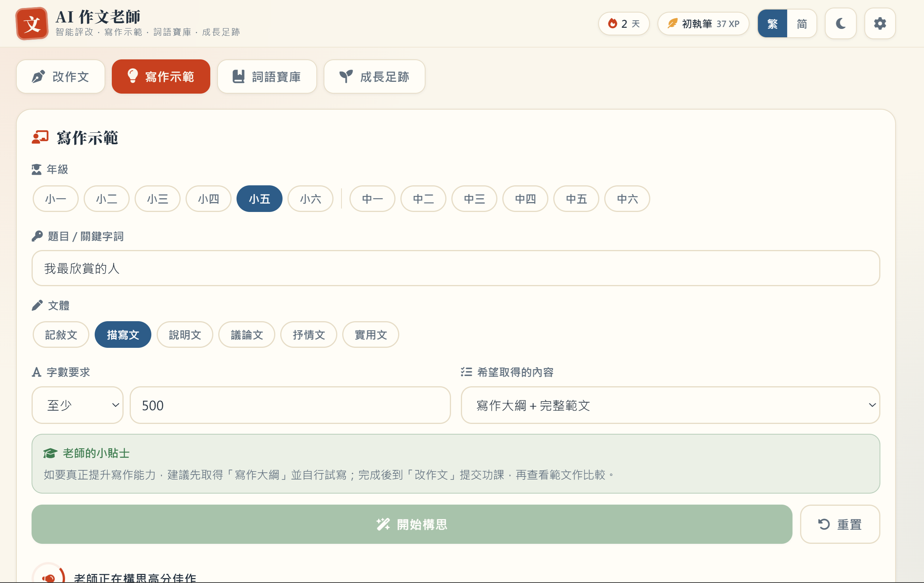Click the 開始構思 button
This screenshot has width=924, height=583.
[412, 524]
